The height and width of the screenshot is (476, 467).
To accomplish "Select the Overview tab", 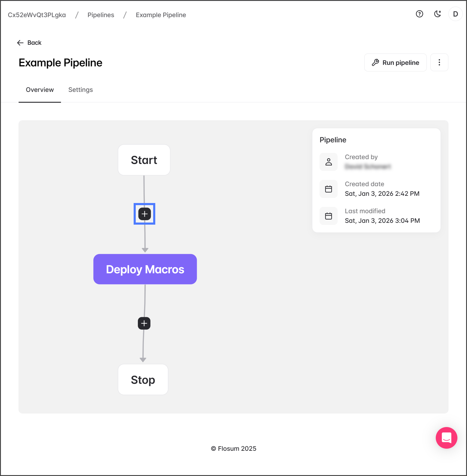I will (40, 90).
